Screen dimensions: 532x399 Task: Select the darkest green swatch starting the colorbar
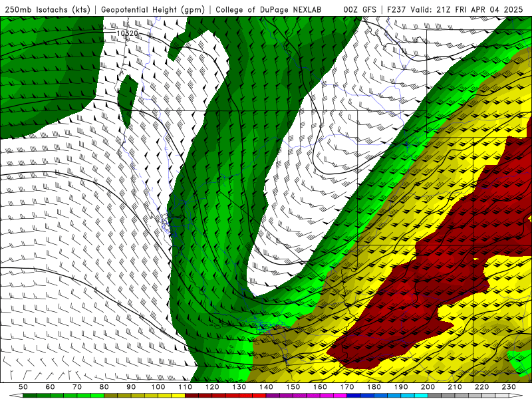click(30, 395)
